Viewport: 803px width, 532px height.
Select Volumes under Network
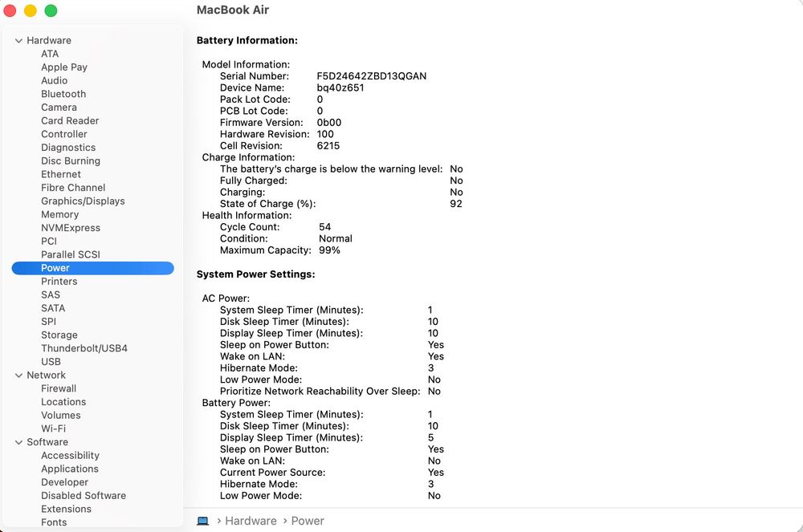coord(61,416)
